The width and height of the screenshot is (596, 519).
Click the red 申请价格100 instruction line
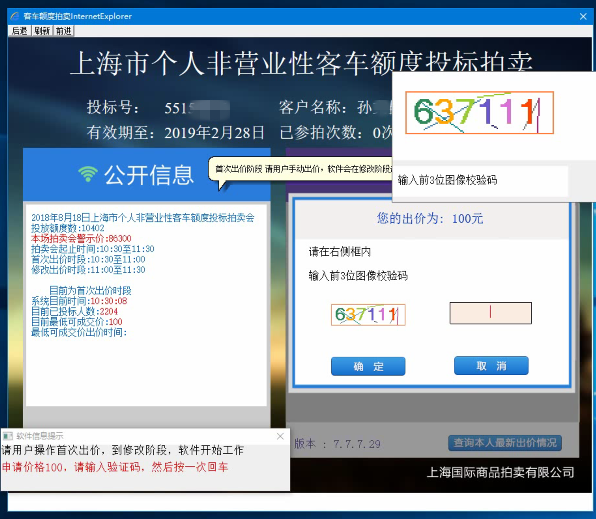coord(115,467)
